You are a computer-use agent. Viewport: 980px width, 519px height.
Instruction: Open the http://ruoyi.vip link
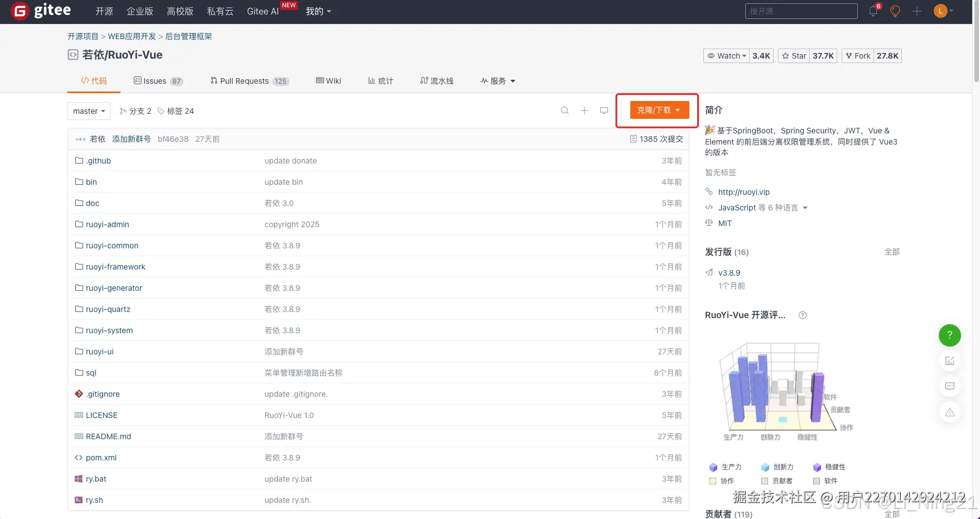(x=744, y=191)
